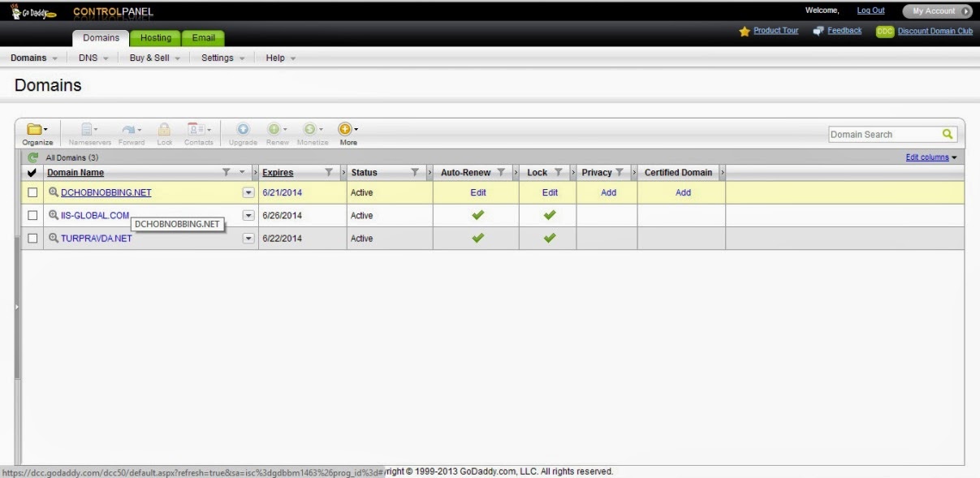
Task: Toggle the select-all checkmark in the header
Action: [32, 173]
